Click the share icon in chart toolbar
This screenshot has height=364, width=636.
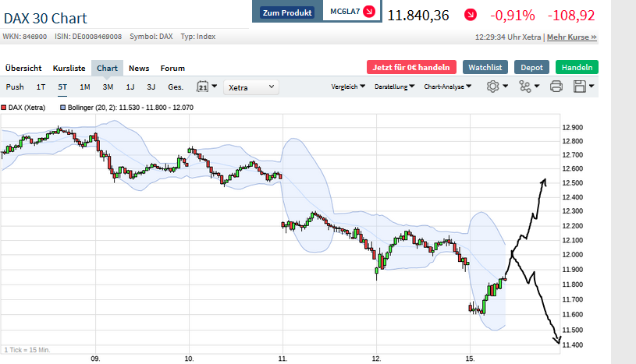coord(524,87)
